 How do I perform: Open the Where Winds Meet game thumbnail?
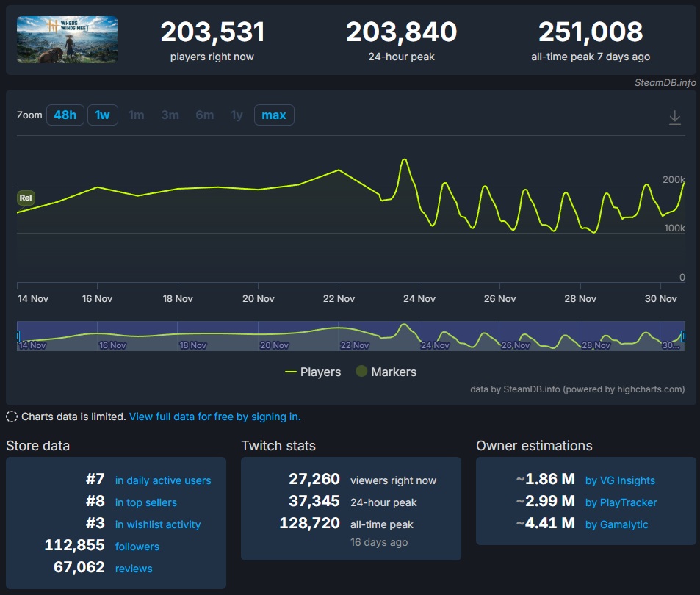pyautogui.click(x=67, y=40)
